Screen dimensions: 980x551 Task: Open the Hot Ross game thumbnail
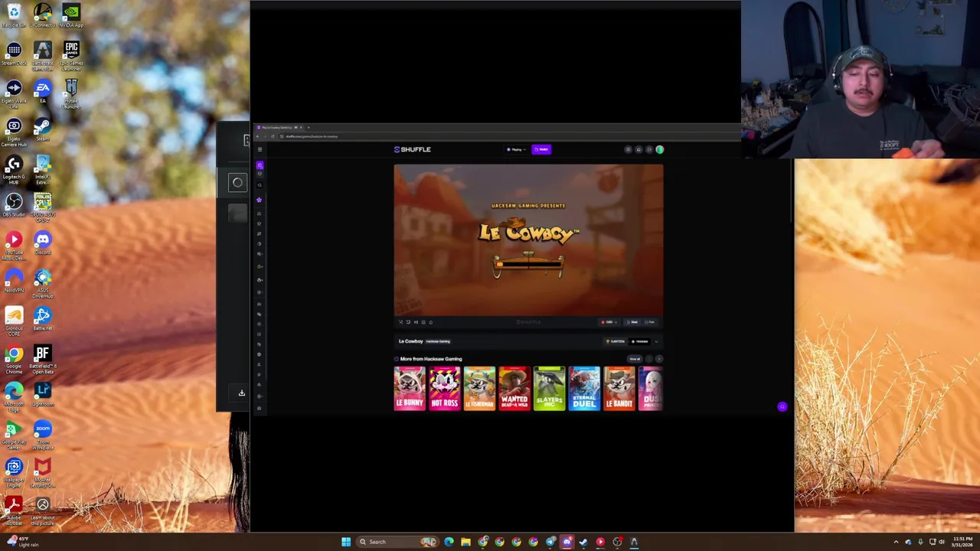coord(444,389)
